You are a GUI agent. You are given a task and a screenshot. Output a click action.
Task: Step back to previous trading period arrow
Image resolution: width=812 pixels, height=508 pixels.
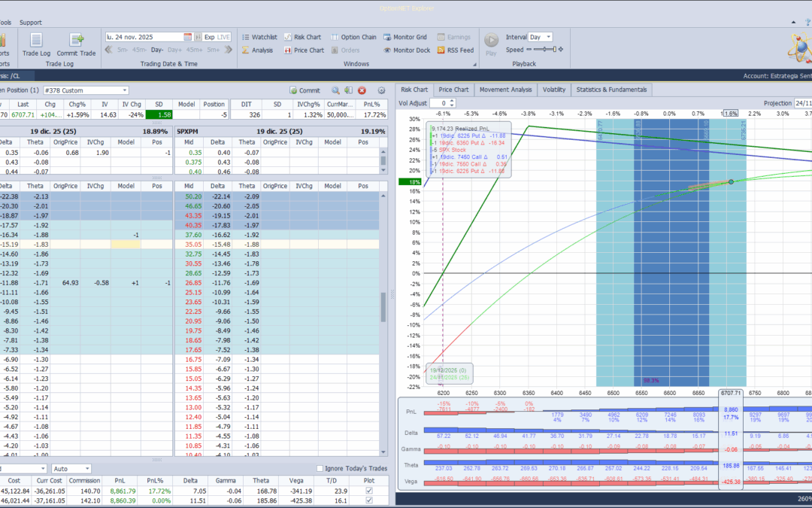coord(109,50)
